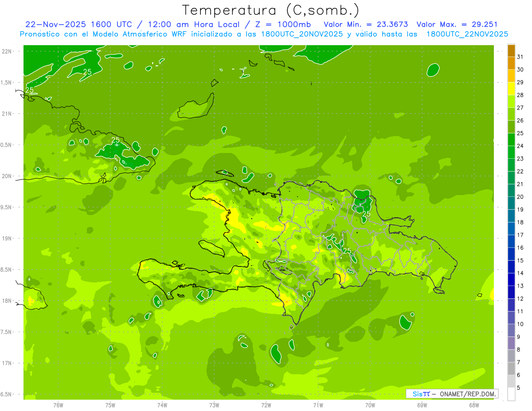Select the "Valor Max. = 29.251" value

point(457,24)
